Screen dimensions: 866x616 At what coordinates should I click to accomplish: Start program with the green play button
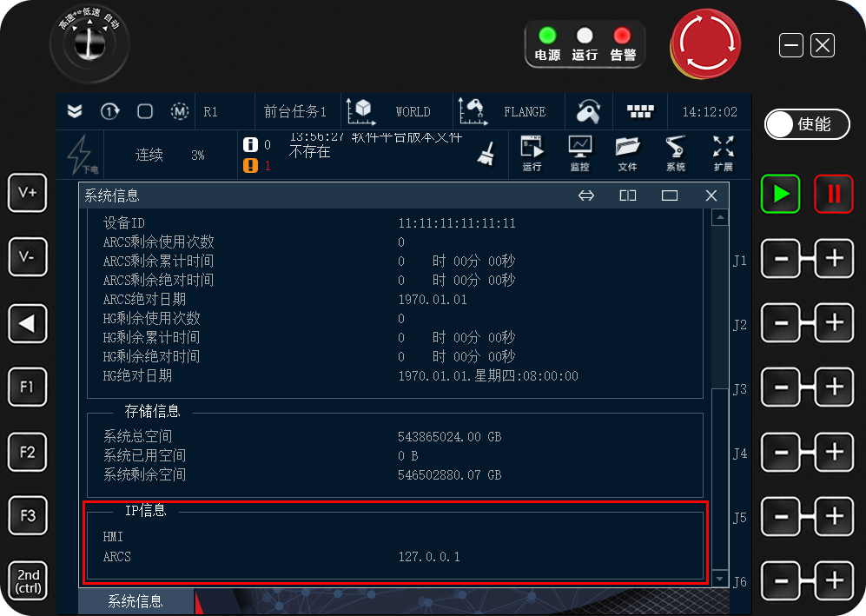pos(780,194)
